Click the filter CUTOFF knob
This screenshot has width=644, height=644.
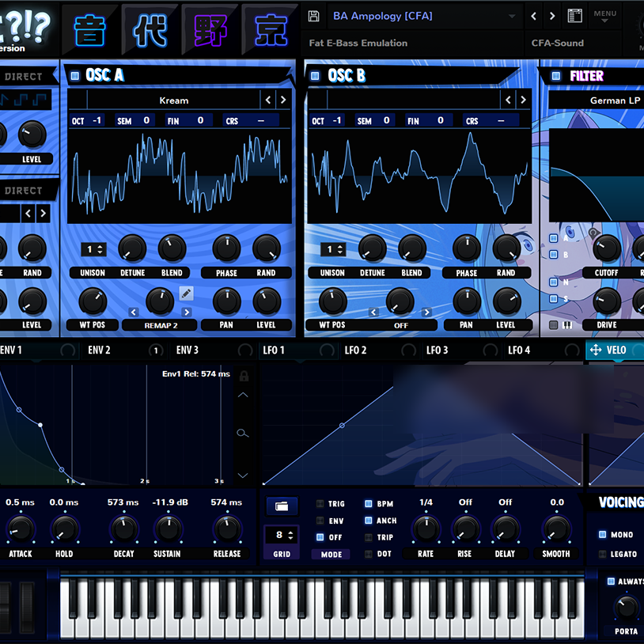click(607, 248)
